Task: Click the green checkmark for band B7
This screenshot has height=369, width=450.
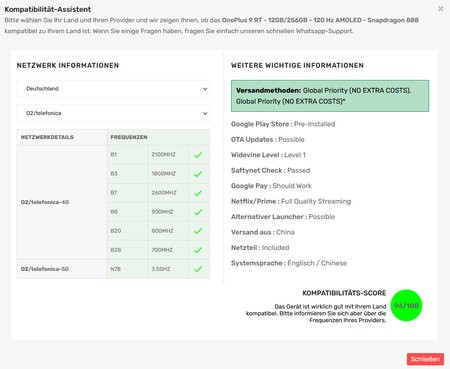Action: [x=198, y=193]
